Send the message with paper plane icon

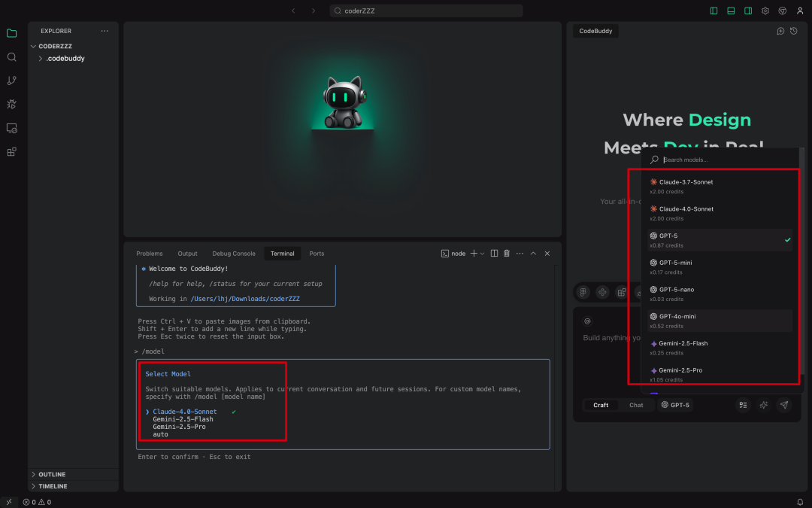click(784, 405)
